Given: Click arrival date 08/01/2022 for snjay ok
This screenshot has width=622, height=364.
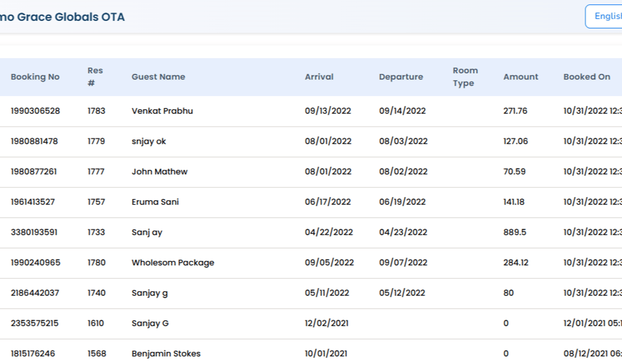Looking at the screenshot, I should click(x=328, y=141).
